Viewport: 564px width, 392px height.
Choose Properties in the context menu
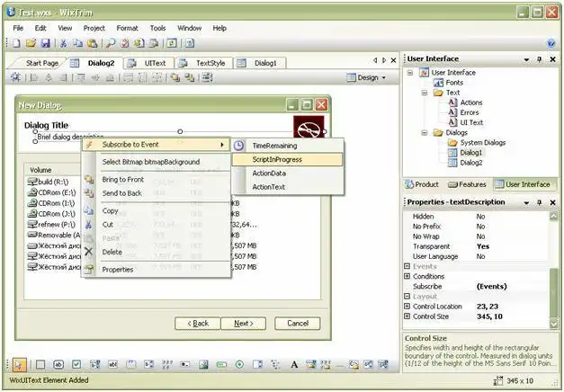[157, 270]
